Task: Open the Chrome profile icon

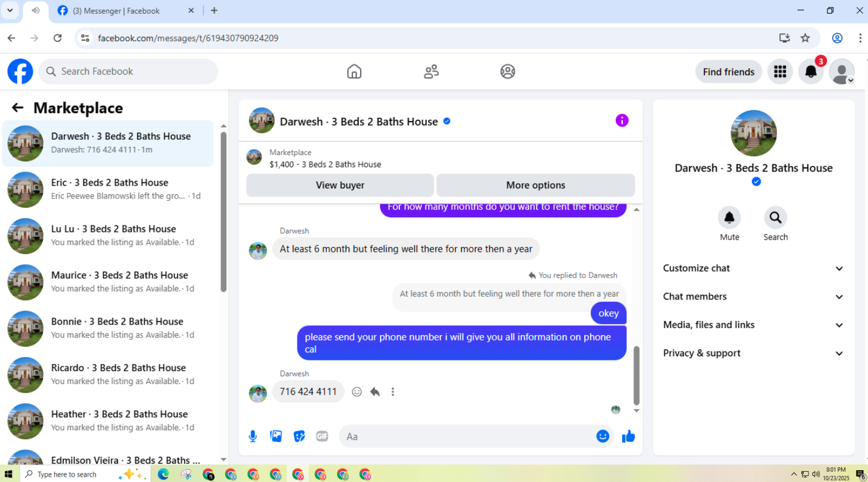Action: (x=837, y=38)
